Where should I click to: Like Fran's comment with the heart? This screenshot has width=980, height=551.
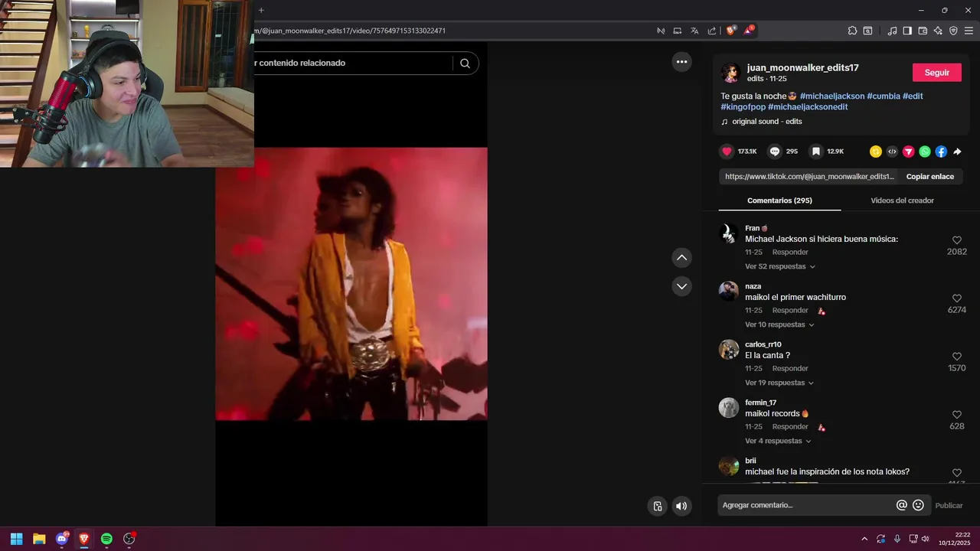click(956, 240)
